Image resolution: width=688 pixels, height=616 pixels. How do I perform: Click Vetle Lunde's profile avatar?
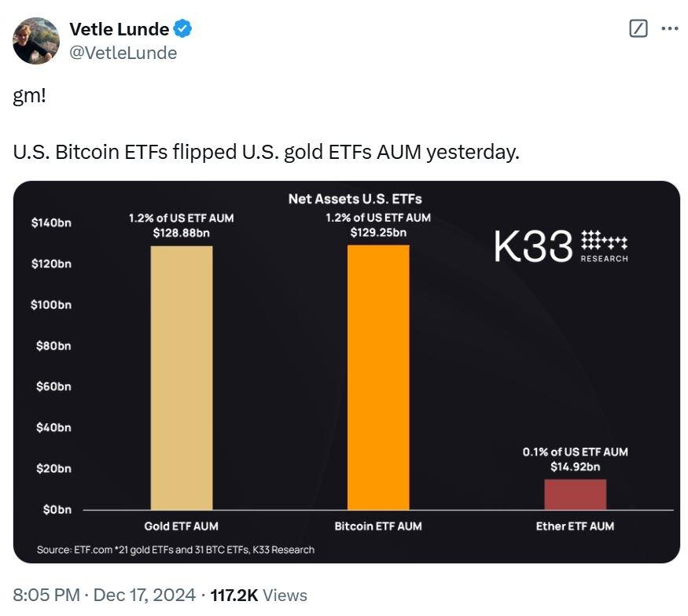pyautogui.click(x=36, y=41)
